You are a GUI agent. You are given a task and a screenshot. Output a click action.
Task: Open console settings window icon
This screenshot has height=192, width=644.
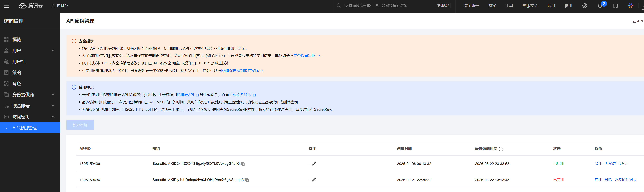point(615,6)
